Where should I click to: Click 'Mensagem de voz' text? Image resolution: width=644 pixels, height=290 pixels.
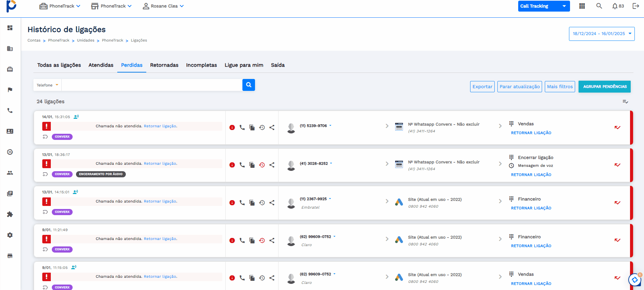coord(536,166)
